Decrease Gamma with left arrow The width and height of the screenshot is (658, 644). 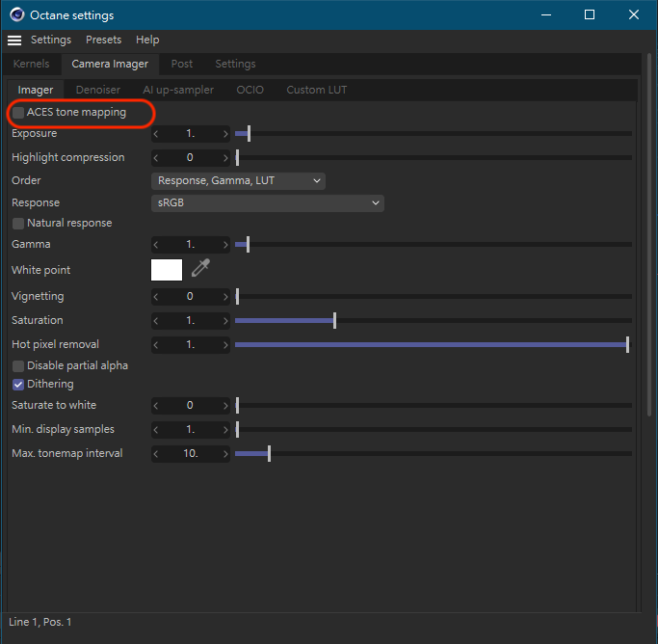pos(156,245)
